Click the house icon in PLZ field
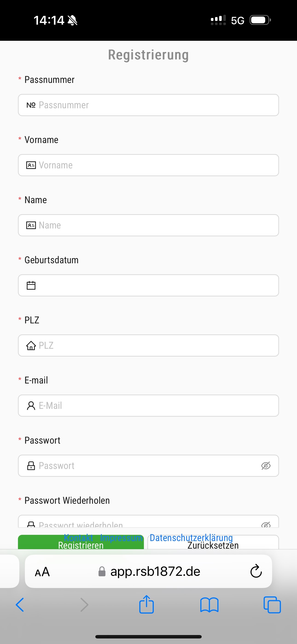Viewport: 297px width, 644px height. pyautogui.click(x=31, y=345)
